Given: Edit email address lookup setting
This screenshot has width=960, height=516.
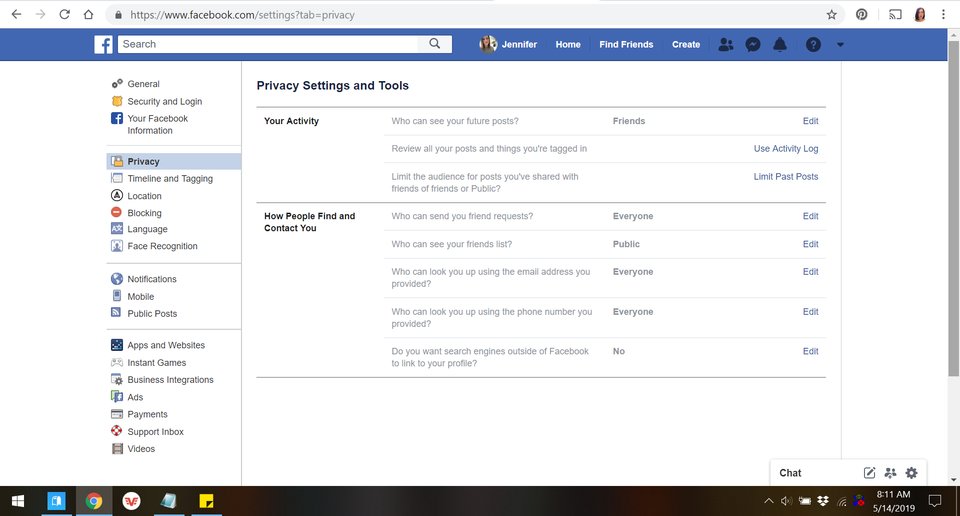Looking at the screenshot, I should [810, 272].
